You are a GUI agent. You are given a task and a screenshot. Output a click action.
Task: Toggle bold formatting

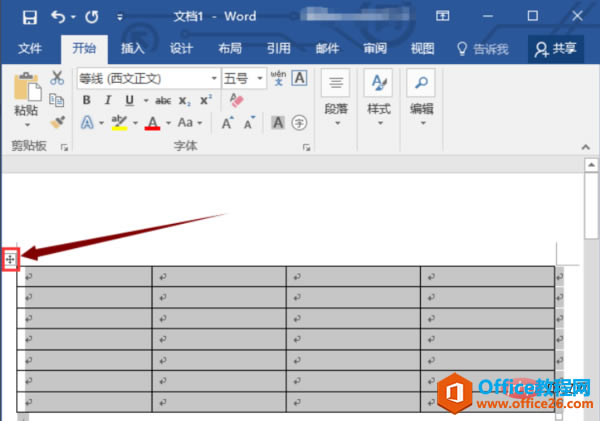click(x=87, y=100)
